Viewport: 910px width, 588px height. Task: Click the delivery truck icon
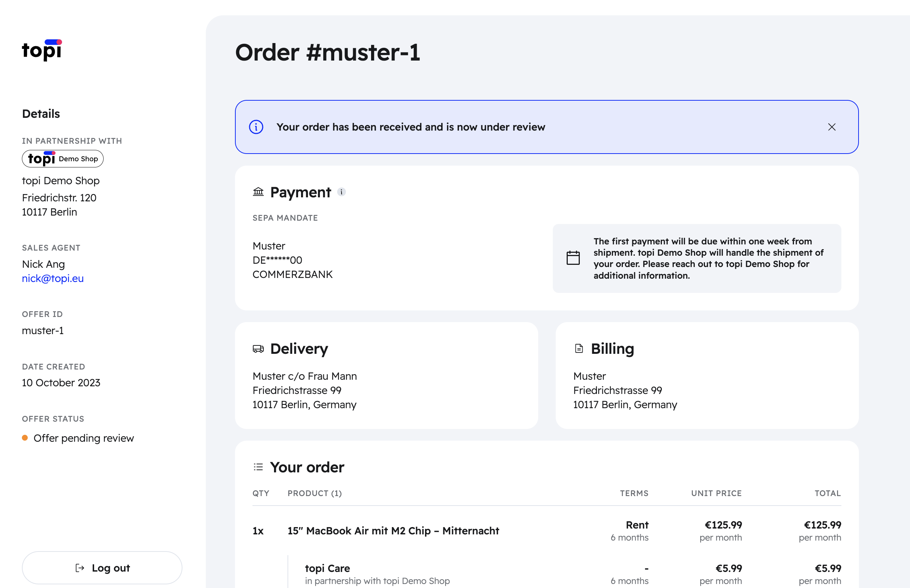pyautogui.click(x=258, y=349)
